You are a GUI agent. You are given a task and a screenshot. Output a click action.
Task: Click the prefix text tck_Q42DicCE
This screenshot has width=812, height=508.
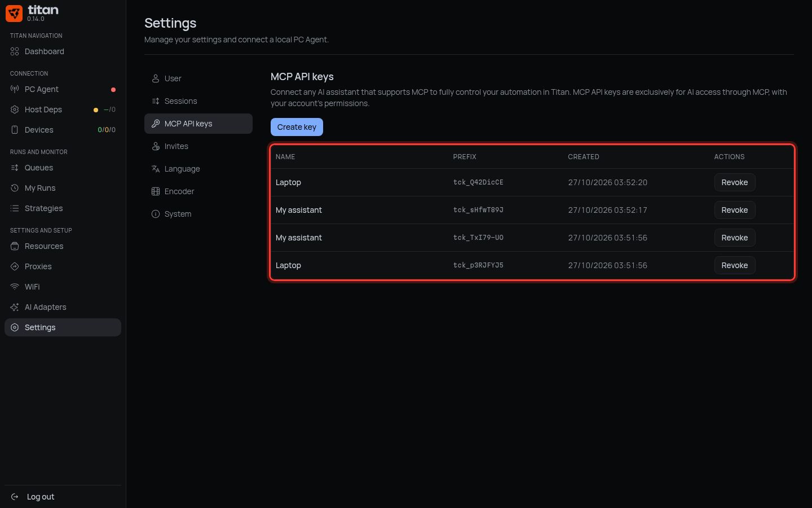click(x=478, y=182)
